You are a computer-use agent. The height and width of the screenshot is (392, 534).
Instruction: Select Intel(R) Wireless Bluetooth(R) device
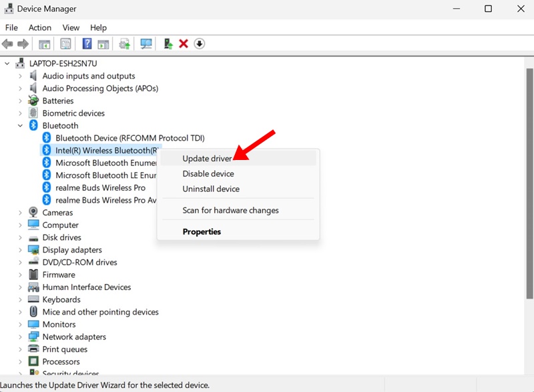tap(107, 151)
